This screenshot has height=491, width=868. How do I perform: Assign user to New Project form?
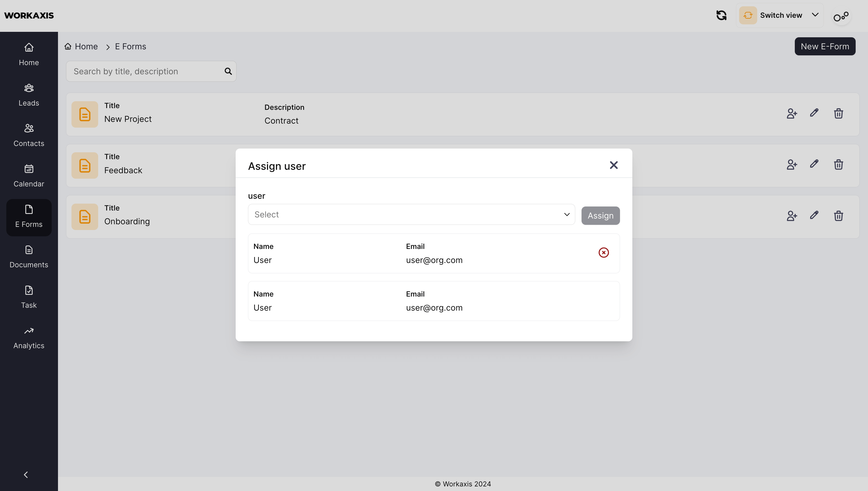(x=791, y=114)
